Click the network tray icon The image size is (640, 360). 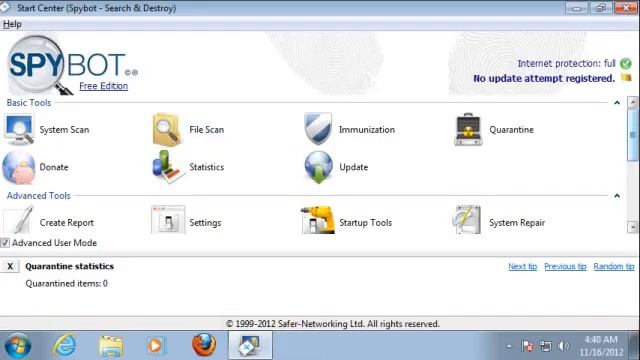545,347
